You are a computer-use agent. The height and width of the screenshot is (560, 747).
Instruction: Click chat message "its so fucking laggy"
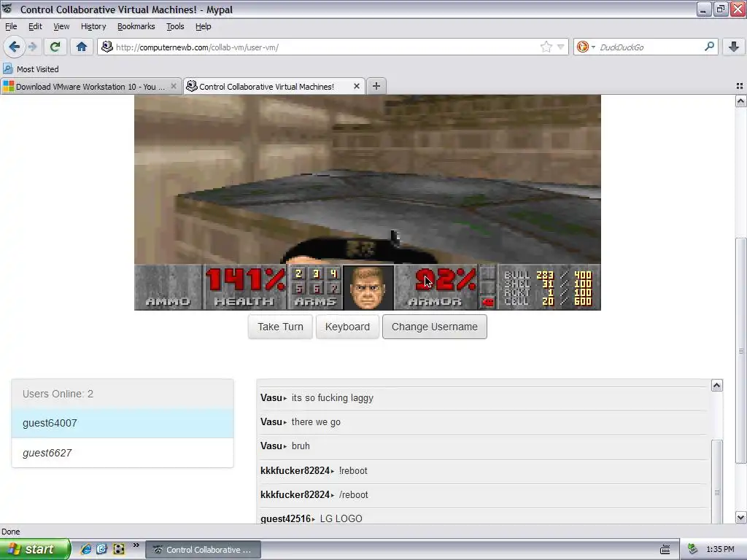333,397
